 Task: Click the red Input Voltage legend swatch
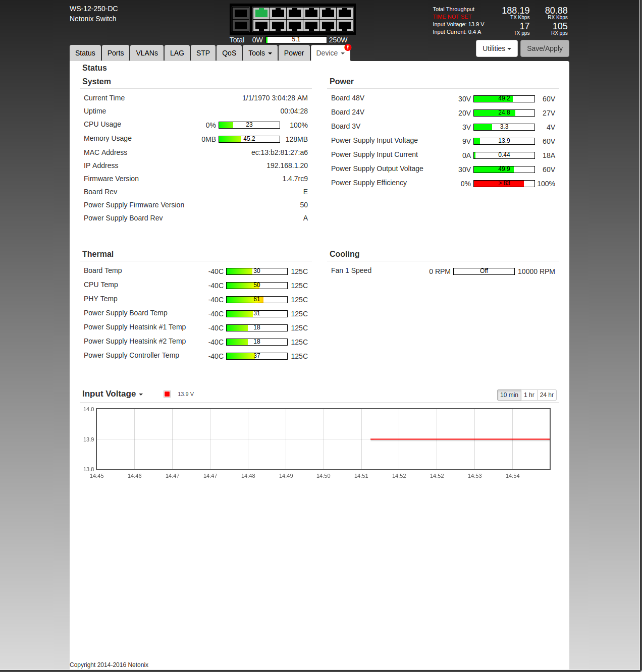[x=167, y=394]
